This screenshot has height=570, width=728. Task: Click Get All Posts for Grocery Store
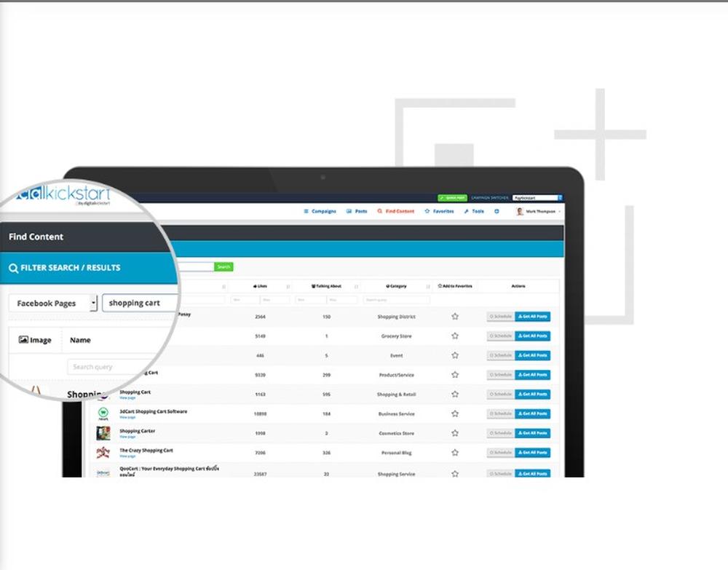(533, 336)
